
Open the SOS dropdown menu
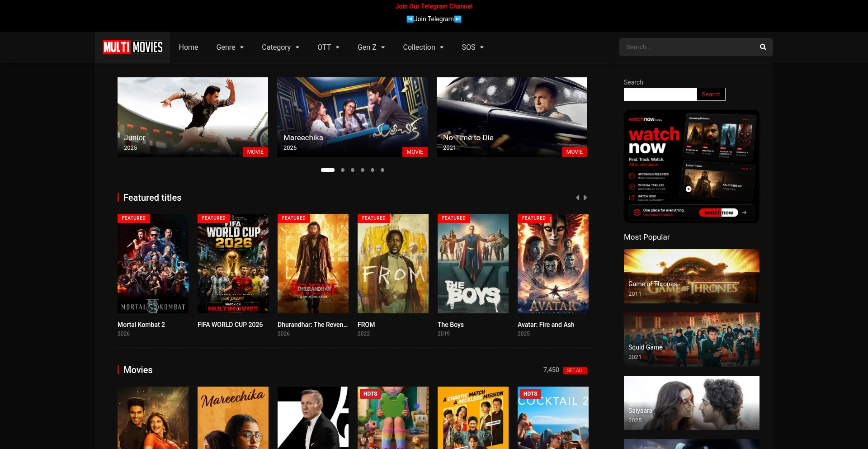pyautogui.click(x=473, y=47)
